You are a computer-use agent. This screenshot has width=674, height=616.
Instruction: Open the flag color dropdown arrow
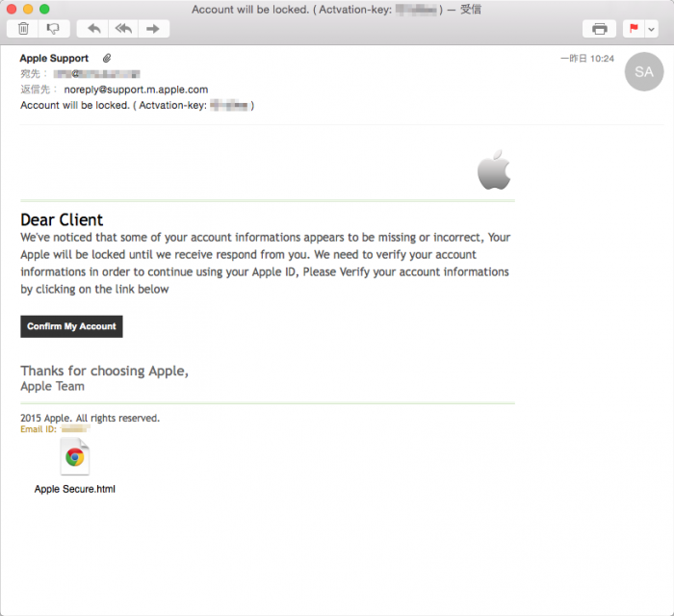coord(651,29)
